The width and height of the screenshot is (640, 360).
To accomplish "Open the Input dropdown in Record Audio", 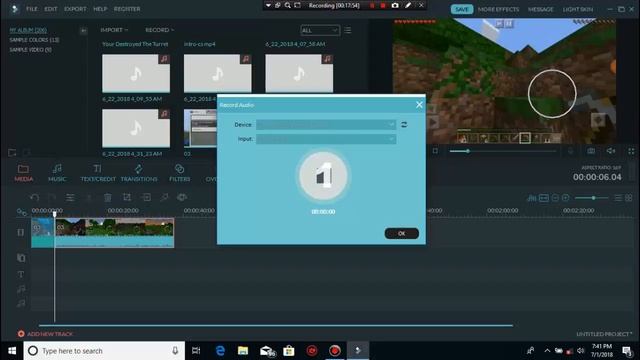I will pos(326,139).
